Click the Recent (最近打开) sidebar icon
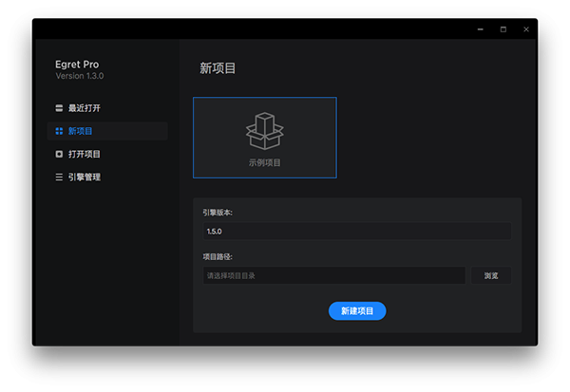Viewport: 570px width, 392px height. point(59,108)
